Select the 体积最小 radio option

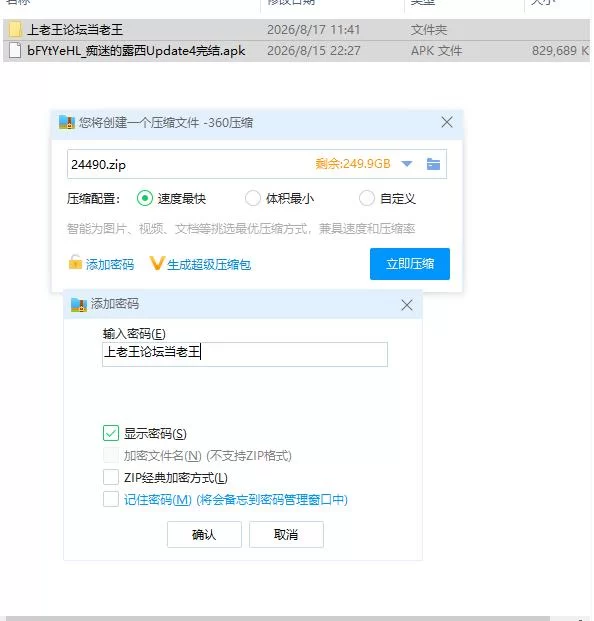pos(253,198)
